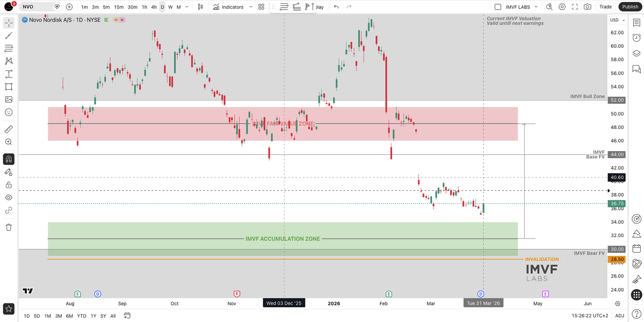
Task: Set date range to 3M
Action: pyautogui.click(x=59, y=316)
